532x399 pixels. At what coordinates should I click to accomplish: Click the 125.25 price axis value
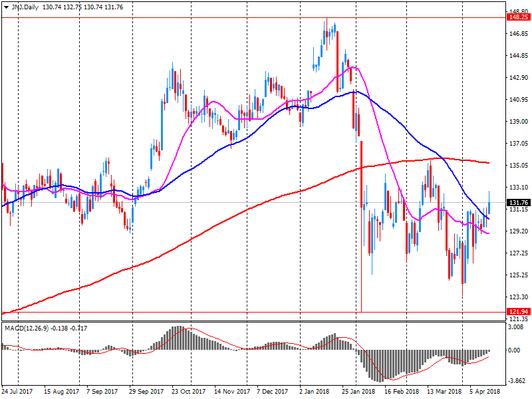pos(519,275)
